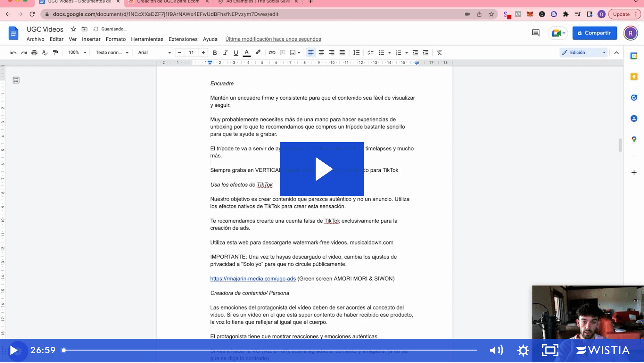The height and width of the screenshot is (363, 644).
Task: Open the Texto normal style dropdown
Action: coord(112,53)
